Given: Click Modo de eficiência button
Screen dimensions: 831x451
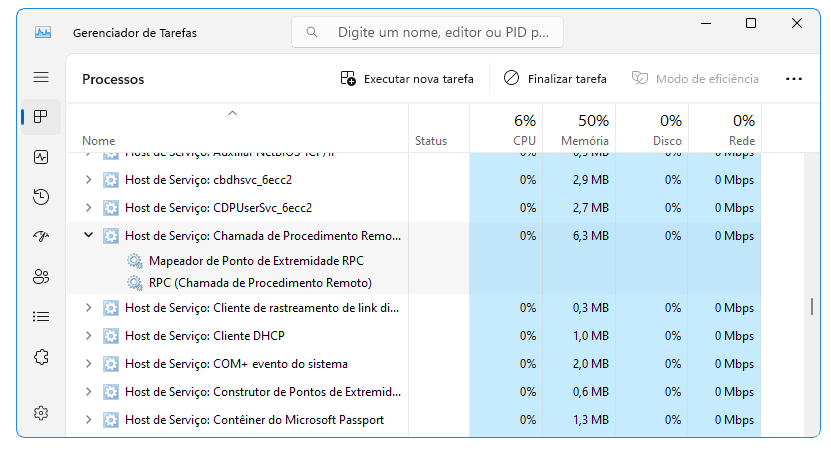Looking at the screenshot, I should (x=695, y=78).
